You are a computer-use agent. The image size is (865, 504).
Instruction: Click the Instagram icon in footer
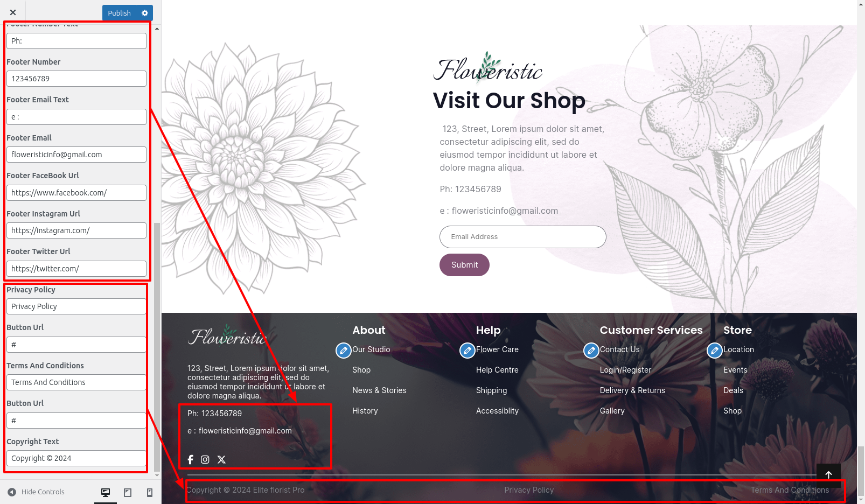pos(205,459)
